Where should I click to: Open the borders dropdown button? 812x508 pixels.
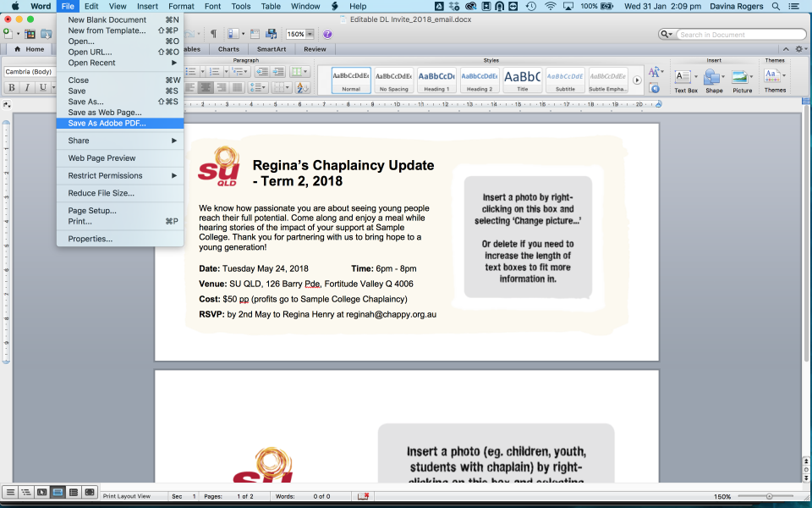coord(281,87)
